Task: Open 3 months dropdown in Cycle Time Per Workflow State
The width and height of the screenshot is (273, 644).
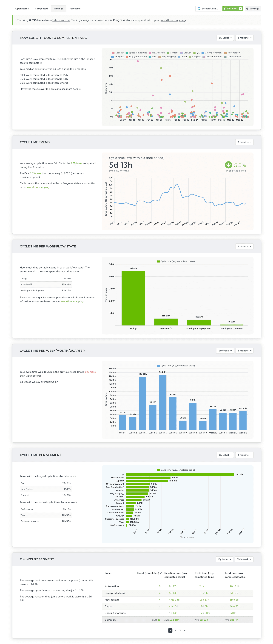Action: pyautogui.click(x=245, y=247)
